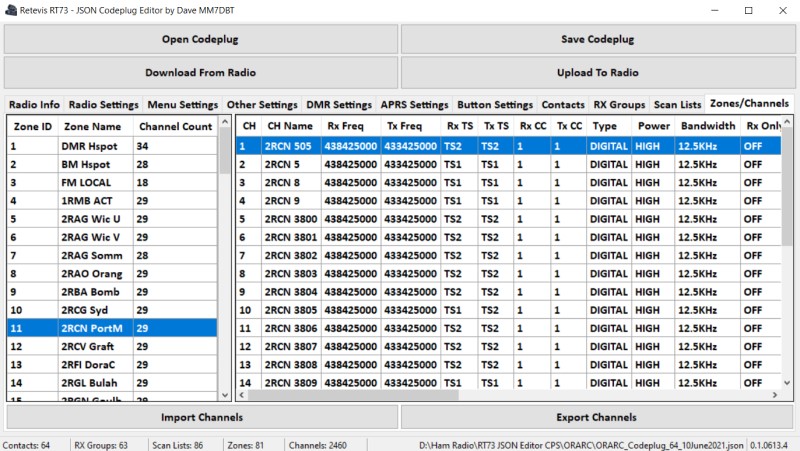Click the CH Name column header
Viewport: 800px width, 451px height.
[290, 126]
